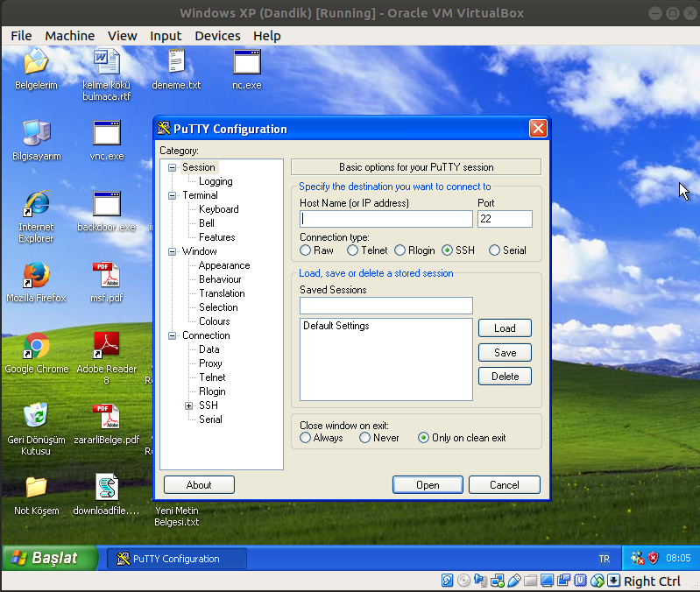
Task: Click the Load session button
Action: [x=505, y=328]
